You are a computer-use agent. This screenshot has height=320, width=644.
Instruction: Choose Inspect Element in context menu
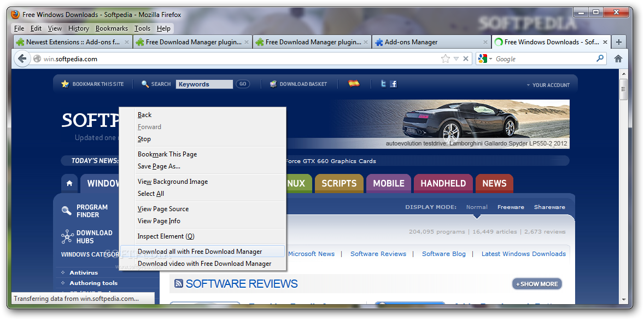click(x=202, y=236)
